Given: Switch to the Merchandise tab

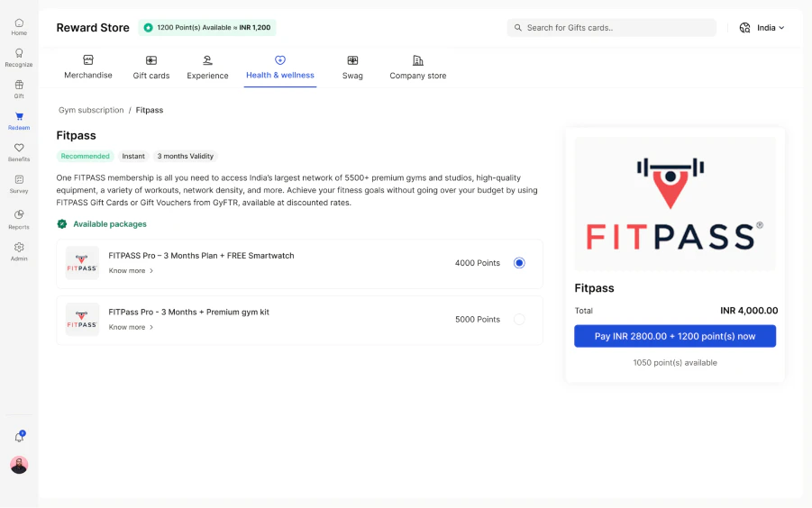Looking at the screenshot, I should click(x=88, y=68).
